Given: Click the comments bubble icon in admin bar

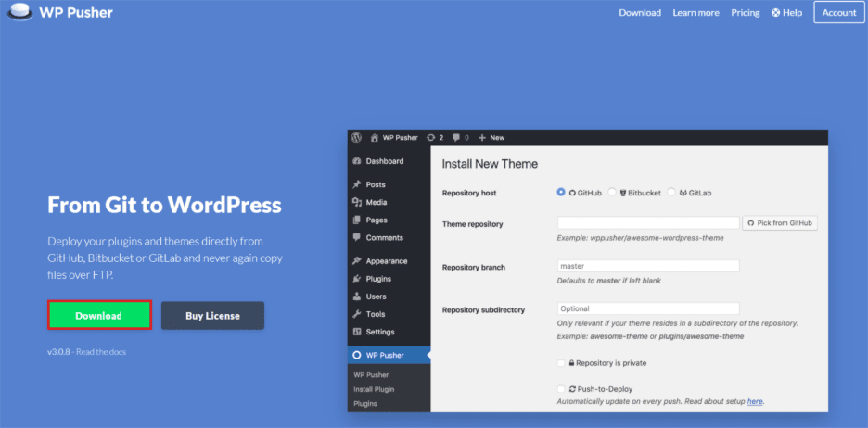Looking at the screenshot, I should click(456, 138).
